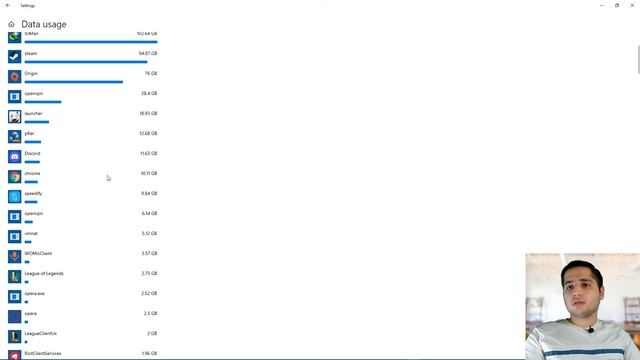Viewport: 640px width, 360px height.
Task: Click the speedify app name
Action: tap(33, 193)
